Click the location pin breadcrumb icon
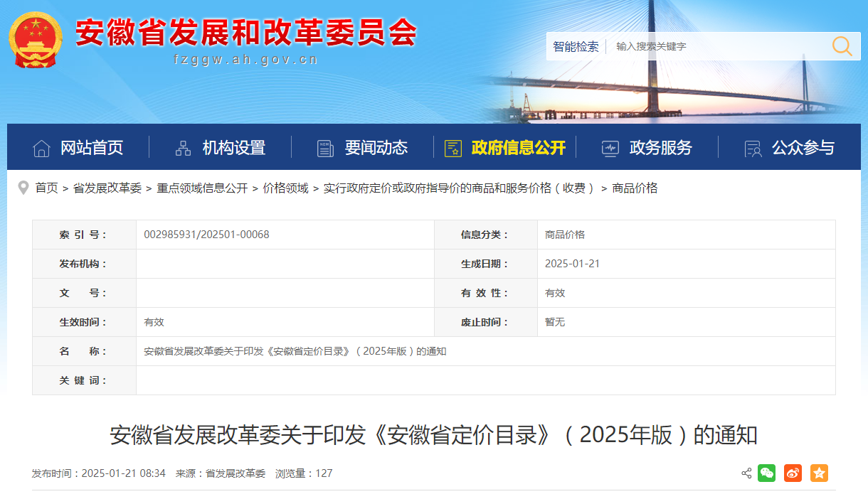Screen dimensions: 868x499 pos(23,188)
